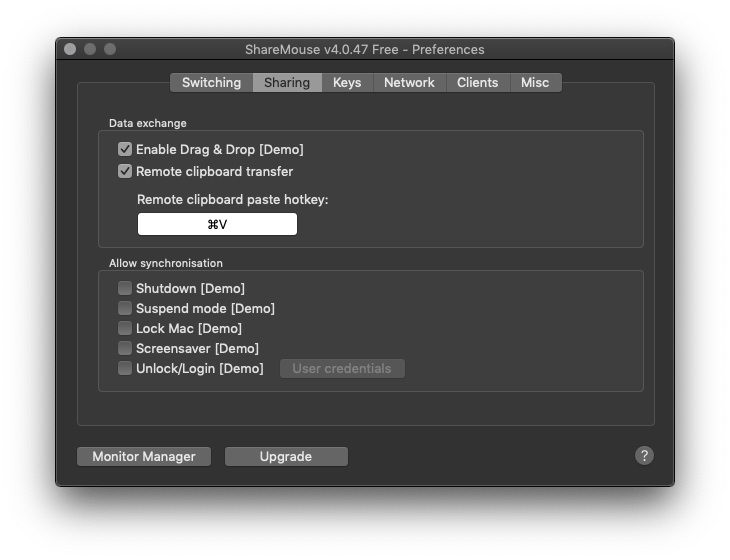Viewport: 730px width, 560px height.
Task: Enable Unlock/Login synchronisation
Action: [x=125, y=368]
